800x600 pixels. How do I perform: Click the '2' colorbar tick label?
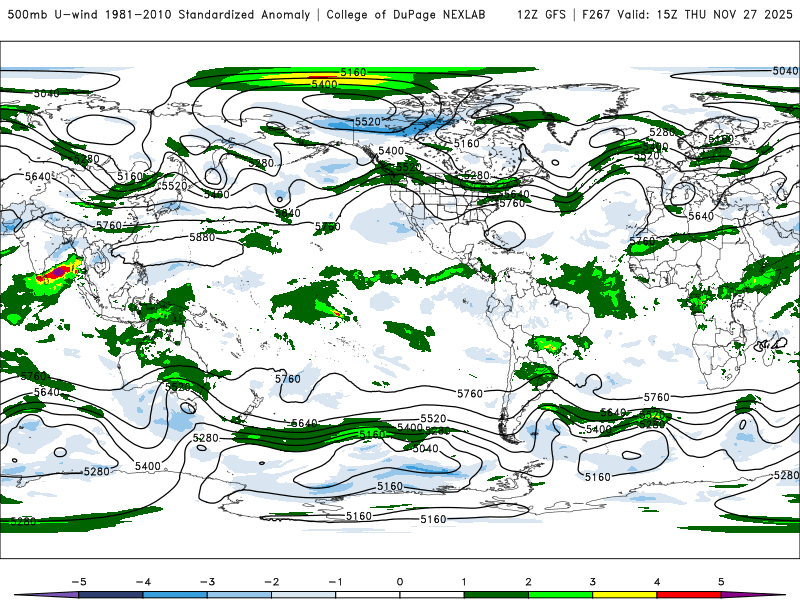tap(528, 582)
